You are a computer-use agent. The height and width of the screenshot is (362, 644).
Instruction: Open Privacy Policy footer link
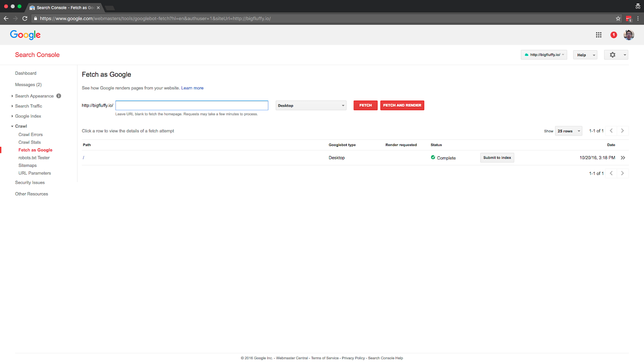[x=353, y=358]
